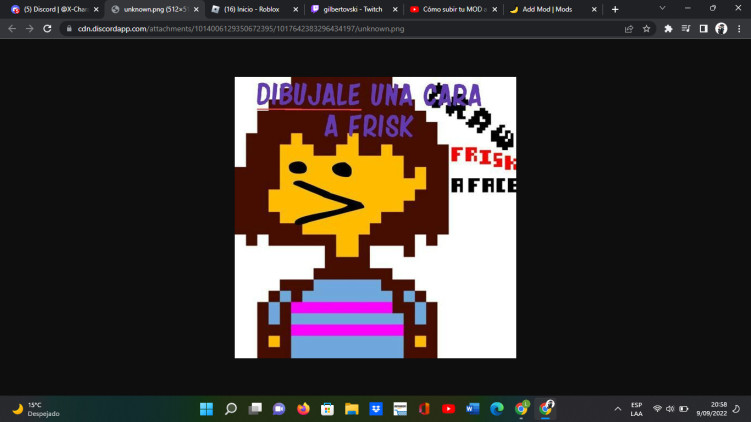Open the first Chrome taskbar icon
751x422 pixels.
521,409
